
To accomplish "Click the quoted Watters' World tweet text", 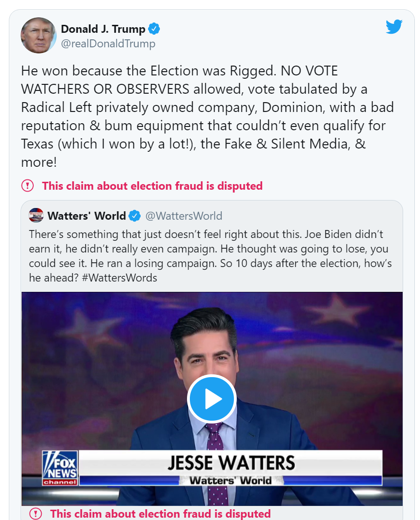I will (209, 248).
